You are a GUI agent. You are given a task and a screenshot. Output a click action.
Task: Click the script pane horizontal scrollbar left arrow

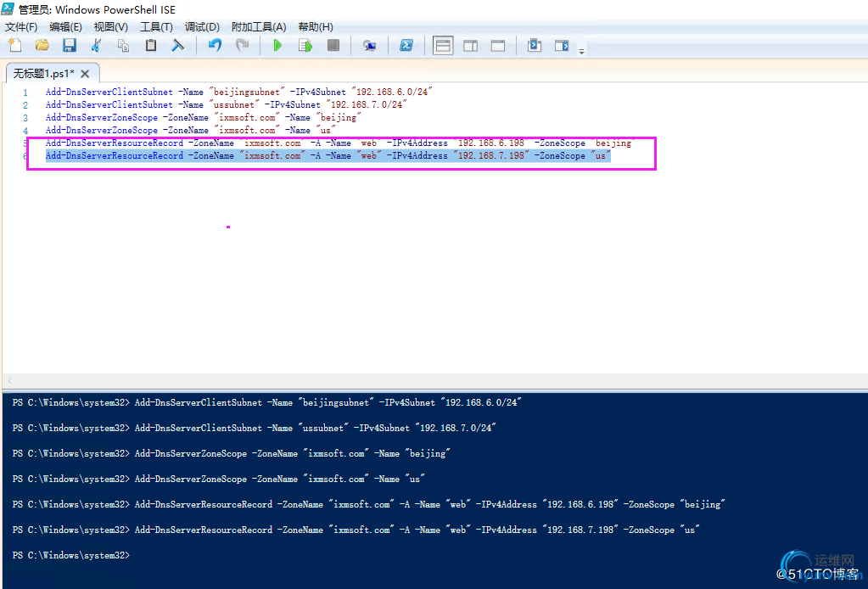pos(9,380)
